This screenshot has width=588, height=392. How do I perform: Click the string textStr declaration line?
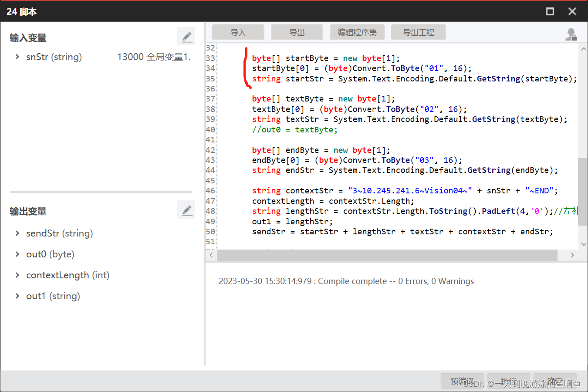pyautogui.click(x=409, y=119)
